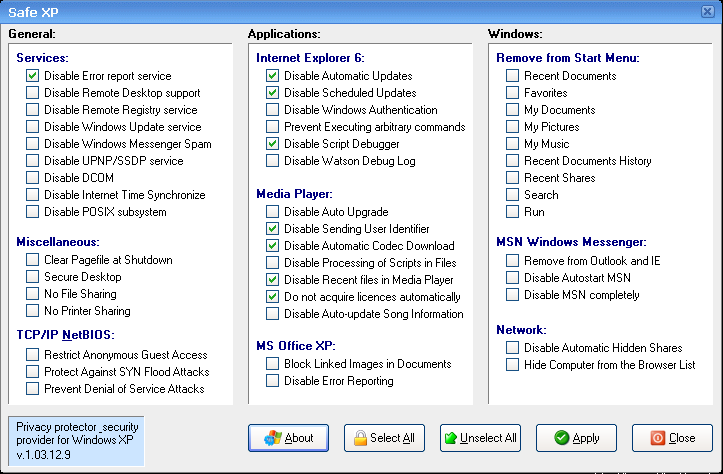
Task: Check Block Linked Images in Documents
Action: 273,364
